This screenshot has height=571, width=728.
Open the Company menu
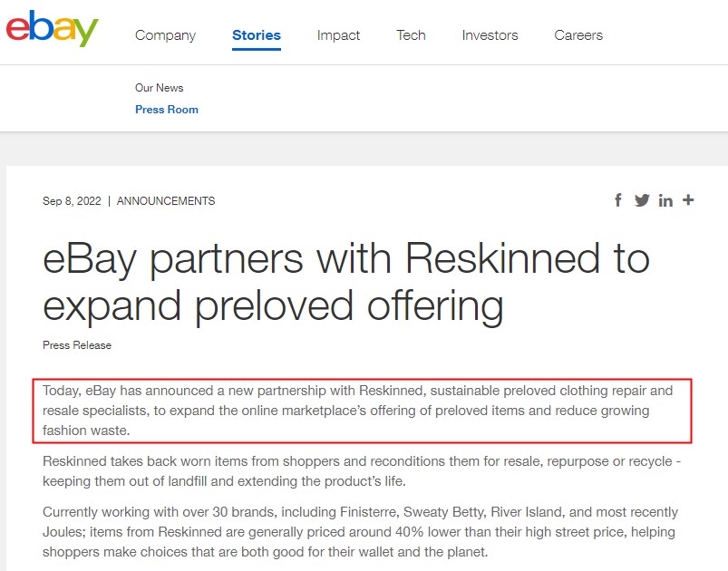pyautogui.click(x=165, y=35)
